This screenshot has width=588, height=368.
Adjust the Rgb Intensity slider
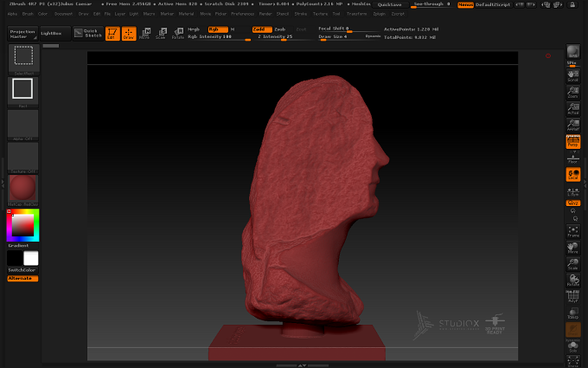click(x=219, y=36)
